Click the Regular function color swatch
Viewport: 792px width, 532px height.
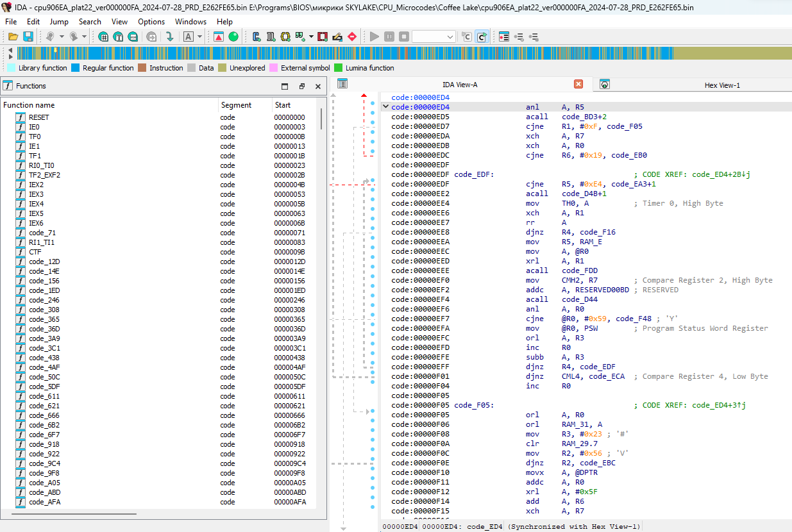75,68
